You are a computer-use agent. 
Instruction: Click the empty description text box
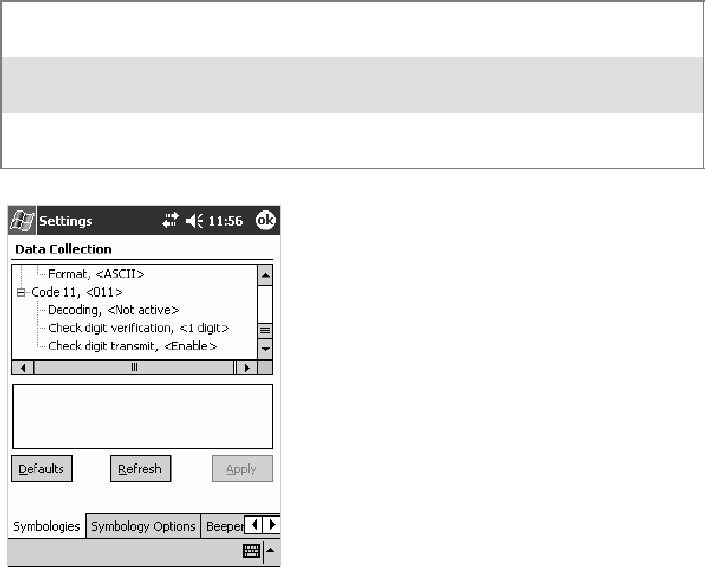(x=143, y=416)
